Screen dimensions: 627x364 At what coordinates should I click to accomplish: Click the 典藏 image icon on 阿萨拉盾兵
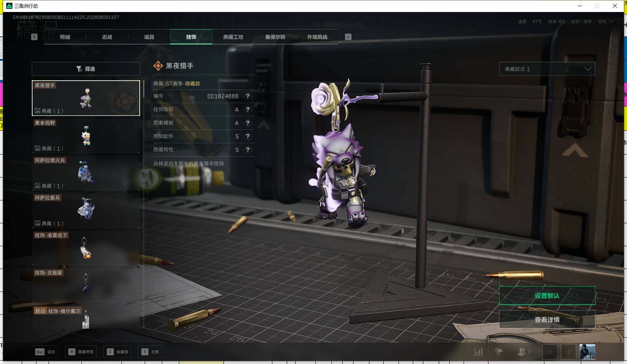click(x=38, y=223)
